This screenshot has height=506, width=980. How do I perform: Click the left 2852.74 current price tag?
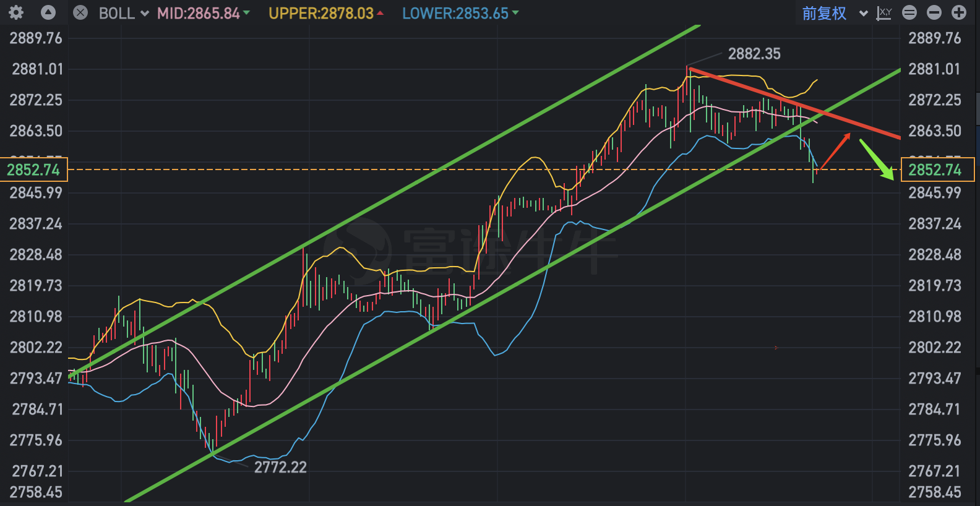(x=33, y=169)
